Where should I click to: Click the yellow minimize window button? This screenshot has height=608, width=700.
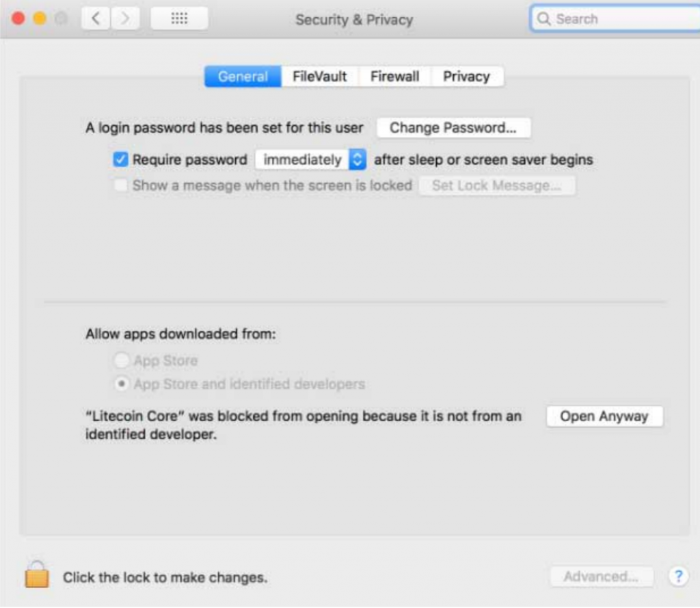tap(40, 18)
